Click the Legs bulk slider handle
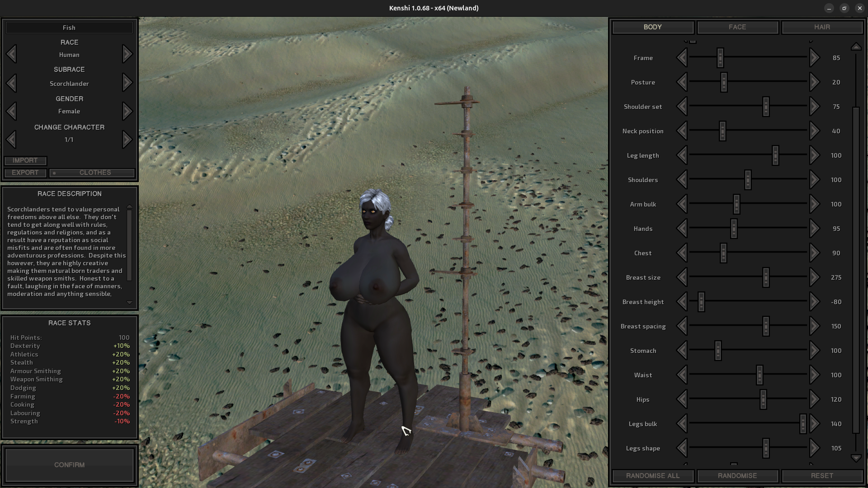 tap(803, 424)
